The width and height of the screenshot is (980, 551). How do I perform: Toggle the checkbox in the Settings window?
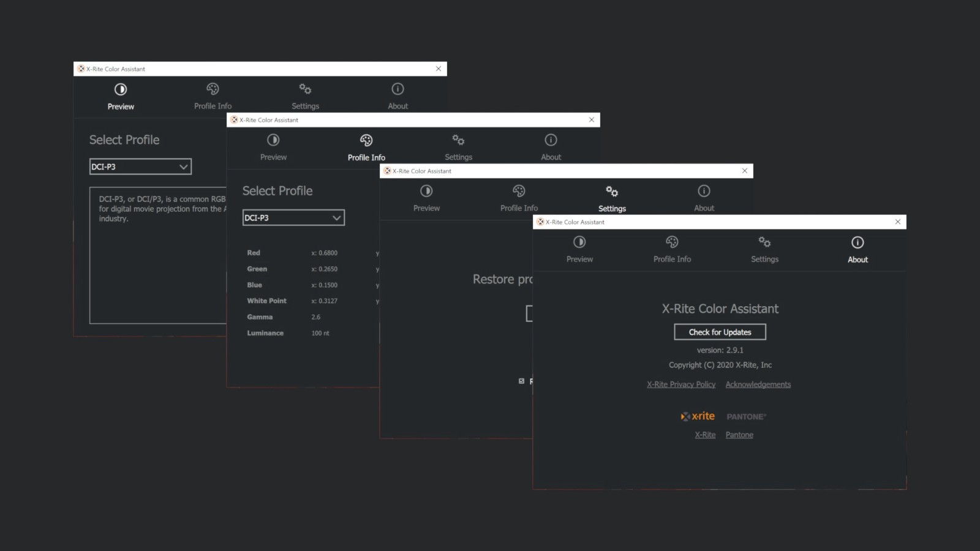point(522,381)
